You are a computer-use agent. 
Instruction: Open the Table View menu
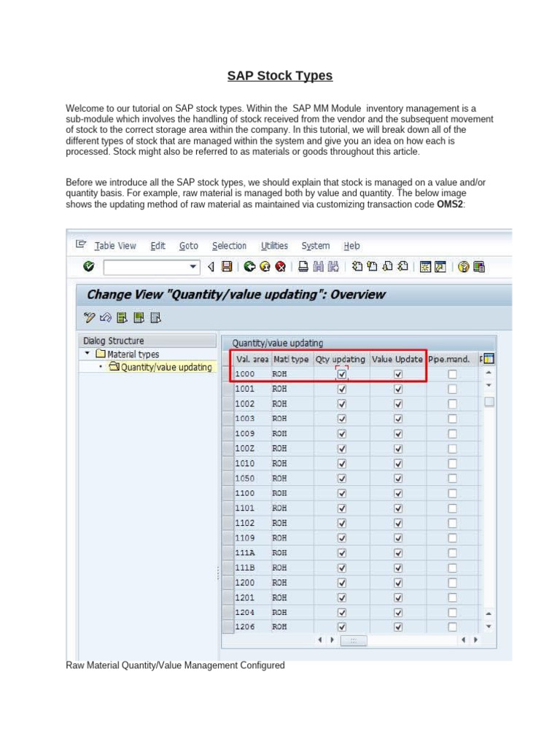tap(115, 245)
